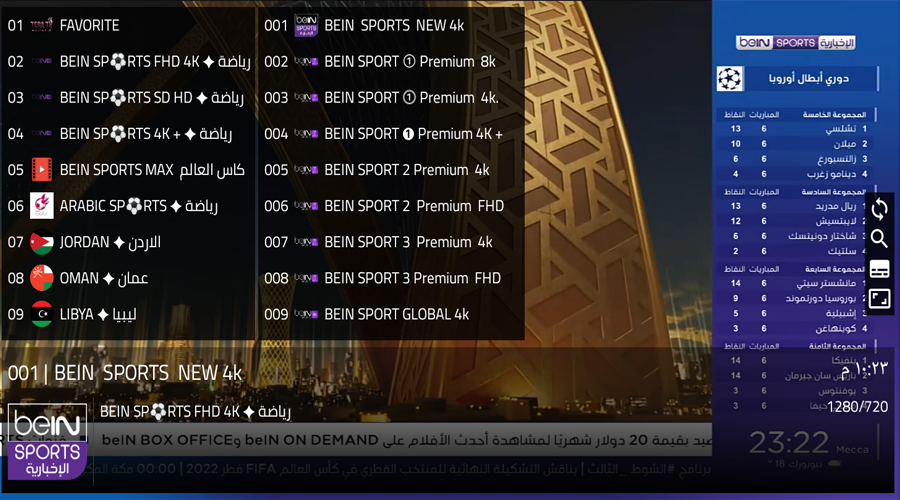Viewport: 900px width, 500px height.
Task: Click the BEIN SPORTS MAX film icon
Action: (x=41, y=170)
